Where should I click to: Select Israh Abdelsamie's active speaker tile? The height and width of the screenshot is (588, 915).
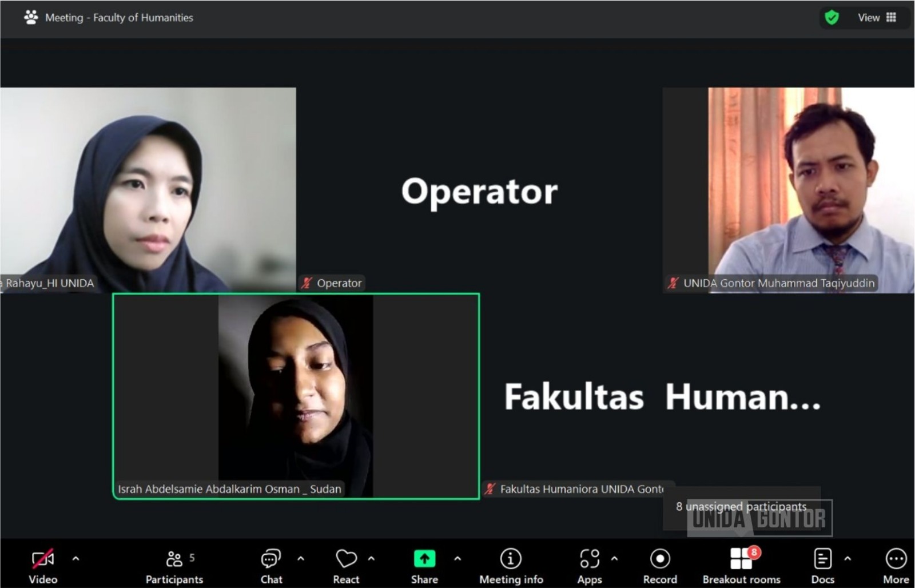coord(296,396)
